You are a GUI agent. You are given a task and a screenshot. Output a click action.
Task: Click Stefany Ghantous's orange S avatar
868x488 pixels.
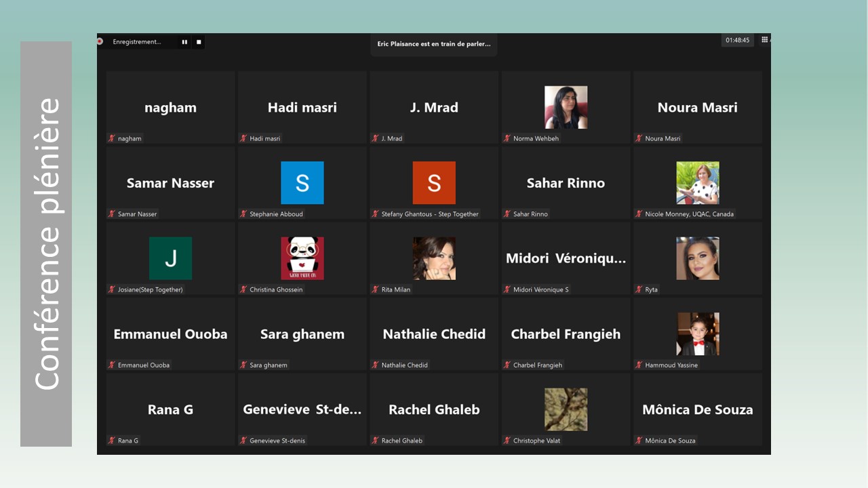434,183
